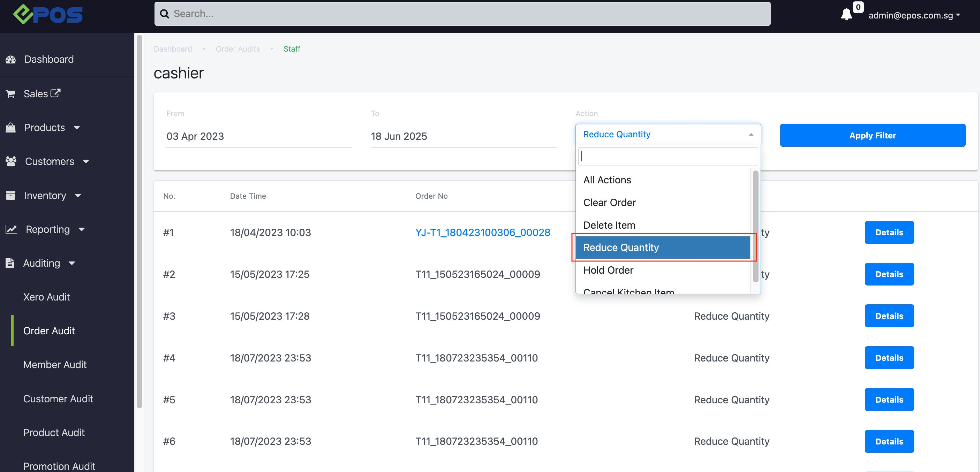This screenshot has width=980, height=472.
Task: Click the Inventory box icon
Action: point(11,195)
